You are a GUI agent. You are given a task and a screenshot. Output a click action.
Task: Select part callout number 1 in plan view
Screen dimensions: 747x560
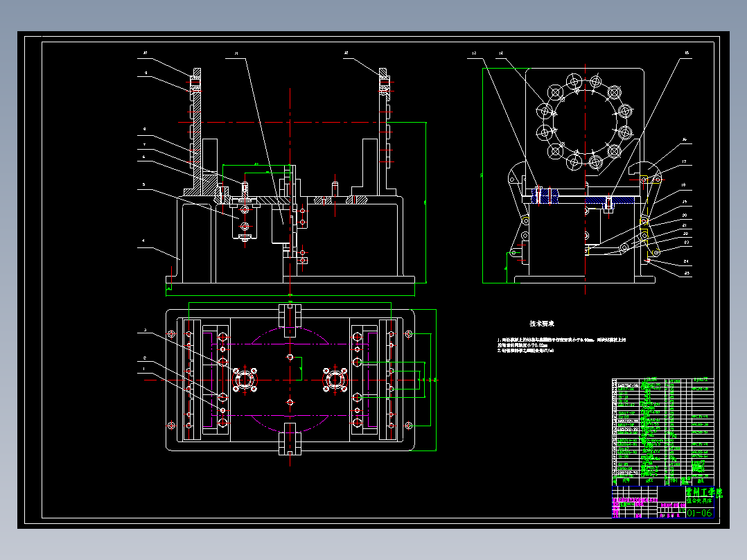pyautogui.click(x=144, y=369)
